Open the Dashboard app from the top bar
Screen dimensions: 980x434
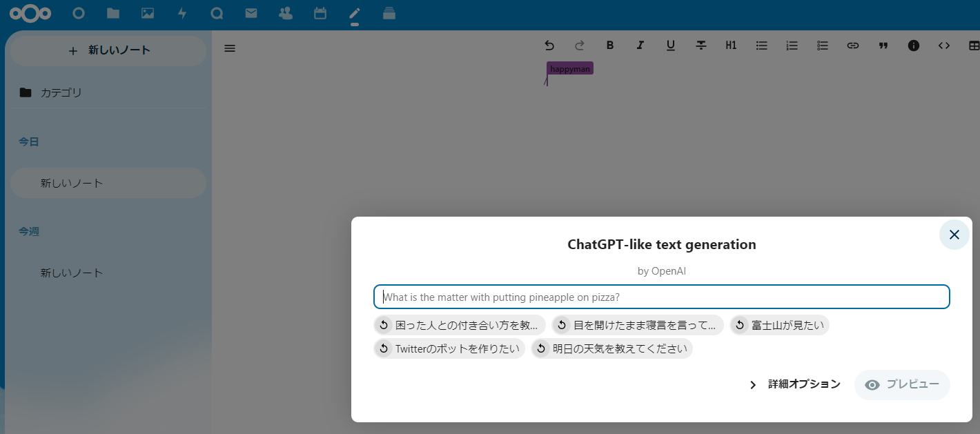coord(79,13)
